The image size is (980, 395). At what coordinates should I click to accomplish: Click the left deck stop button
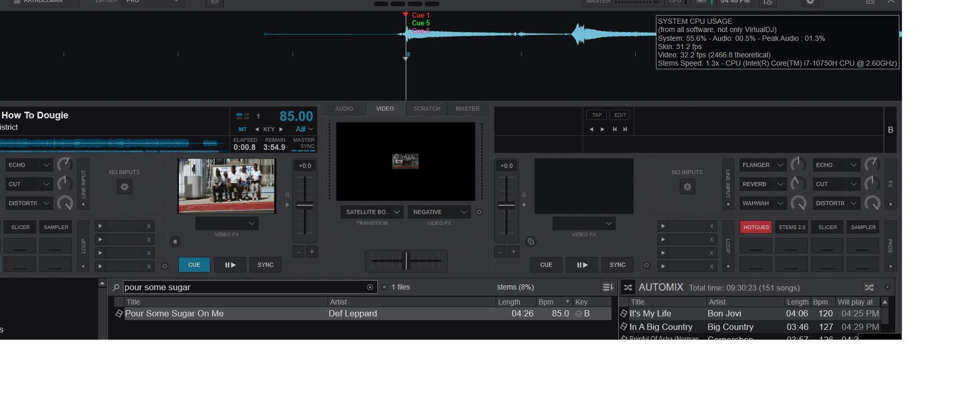(x=175, y=241)
